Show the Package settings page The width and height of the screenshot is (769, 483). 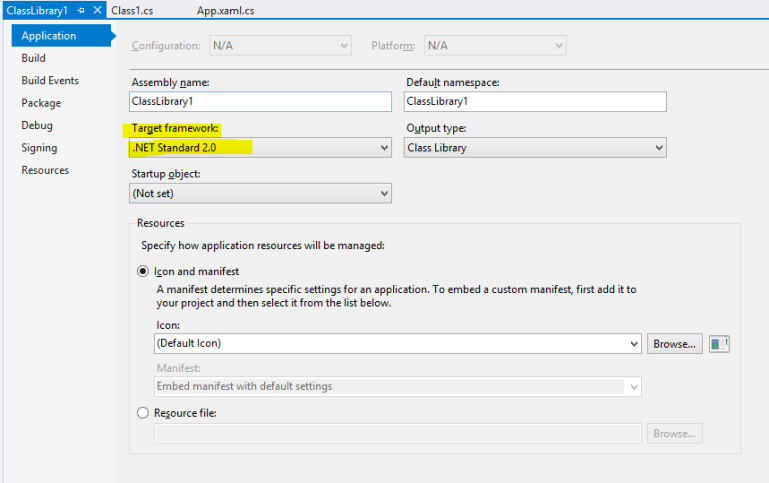pos(41,103)
